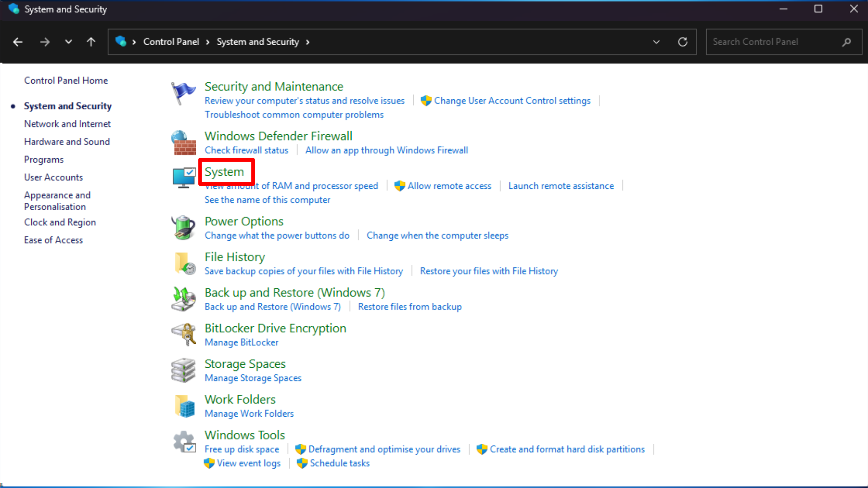Select Hardware and Sound in sidebar
868x488 pixels.
[x=67, y=141]
